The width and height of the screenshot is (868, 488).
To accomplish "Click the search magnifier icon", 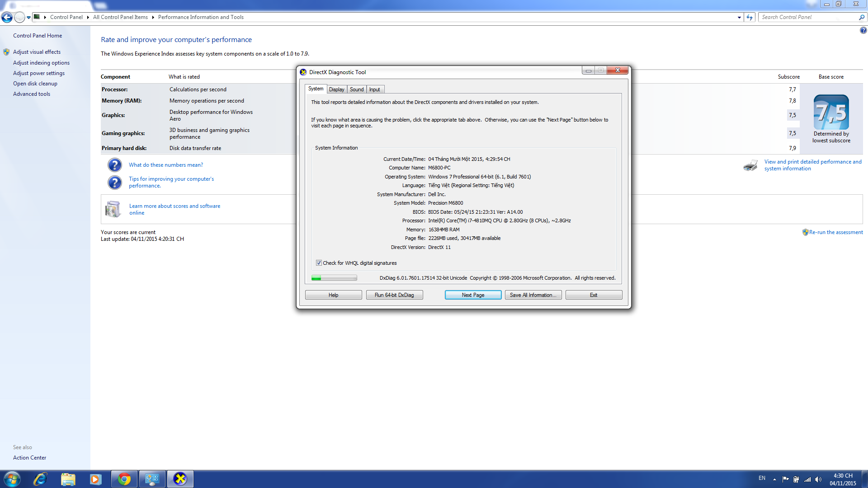I will 862,17.
